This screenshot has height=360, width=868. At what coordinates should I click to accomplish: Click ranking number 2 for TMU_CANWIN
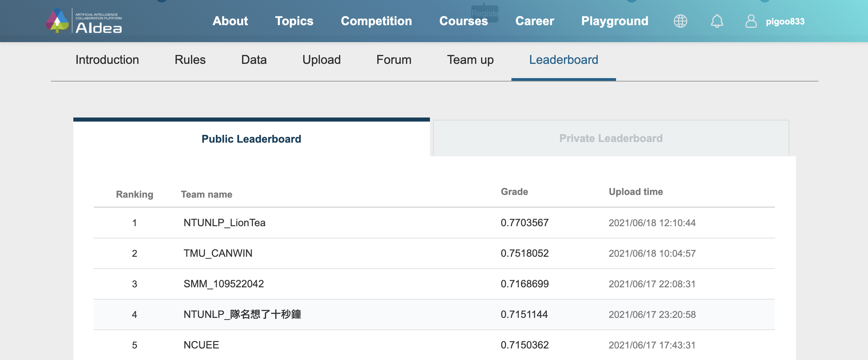134,253
